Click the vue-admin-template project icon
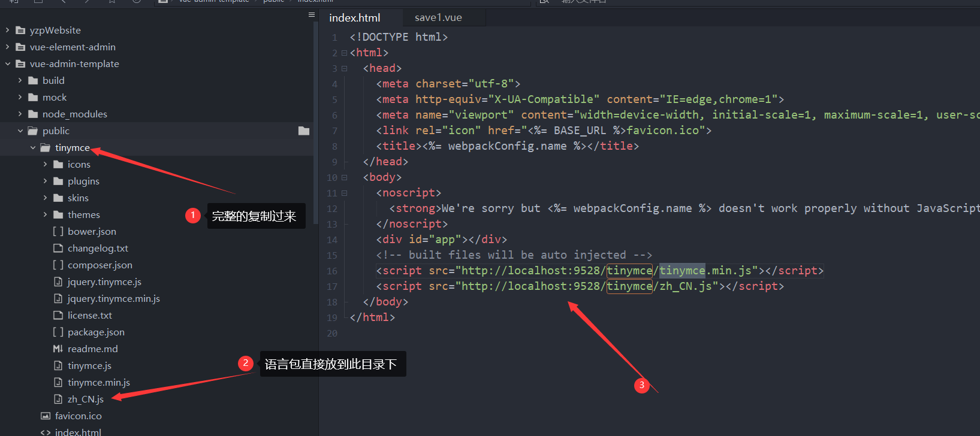This screenshot has height=436, width=980. coord(20,63)
